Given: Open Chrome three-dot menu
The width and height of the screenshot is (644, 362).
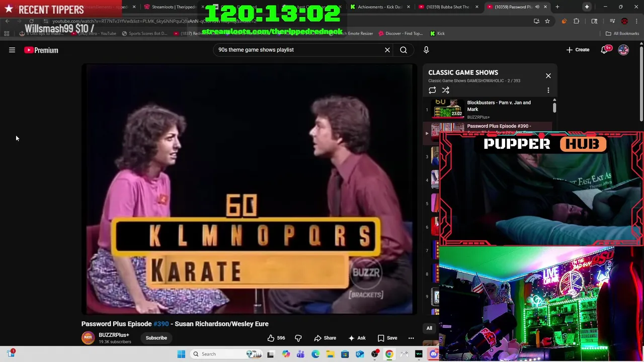Looking at the screenshot, I should [x=636, y=21].
